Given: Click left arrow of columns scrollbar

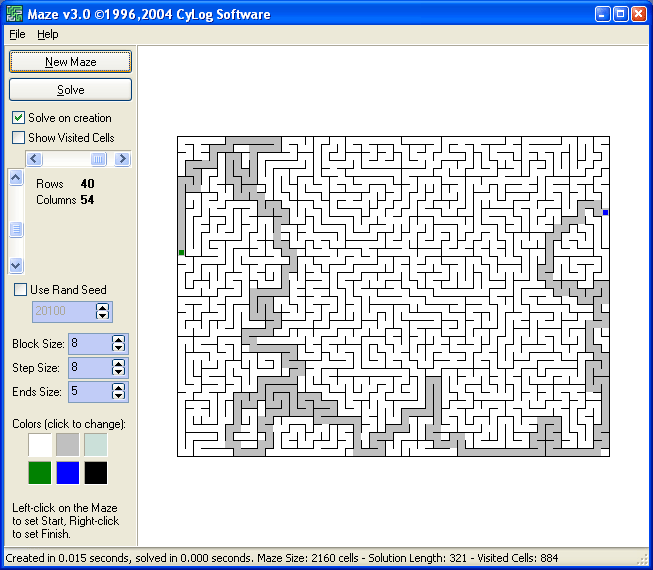Looking at the screenshot, I should pos(34,159).
